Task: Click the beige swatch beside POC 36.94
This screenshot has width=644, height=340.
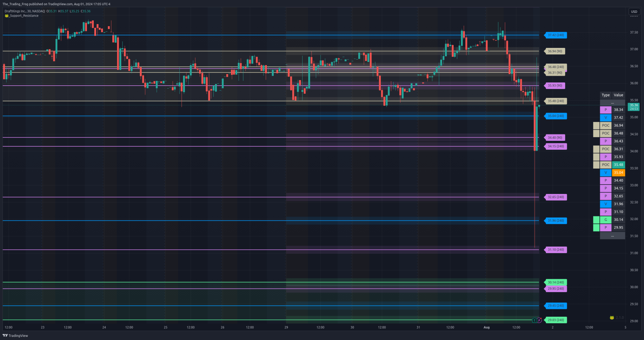Action: [x=597, y=126]
